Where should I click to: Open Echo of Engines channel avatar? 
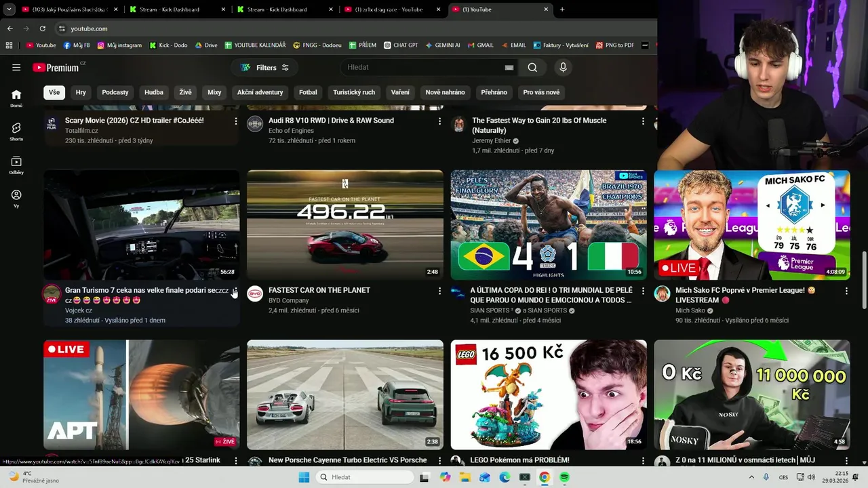coord(255,124)
